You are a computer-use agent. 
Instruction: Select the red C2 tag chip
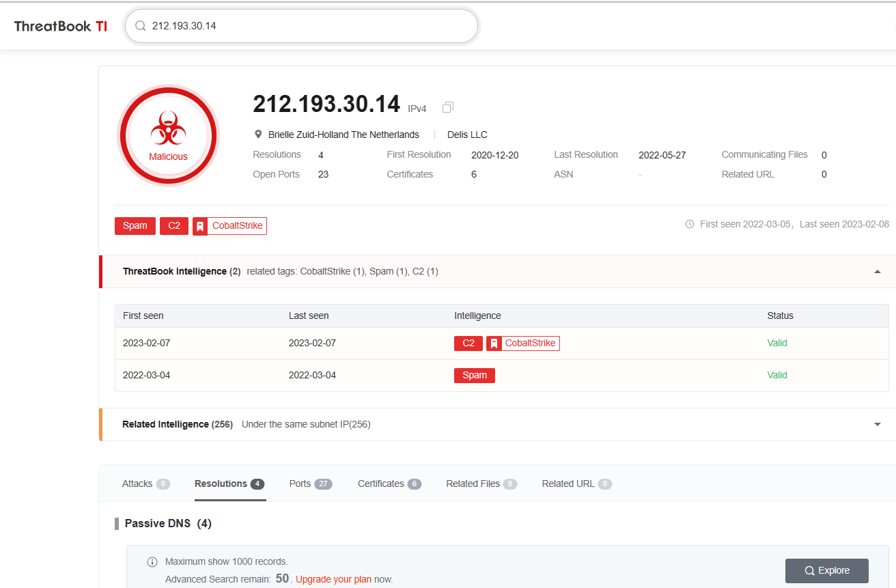pos(173,225)
